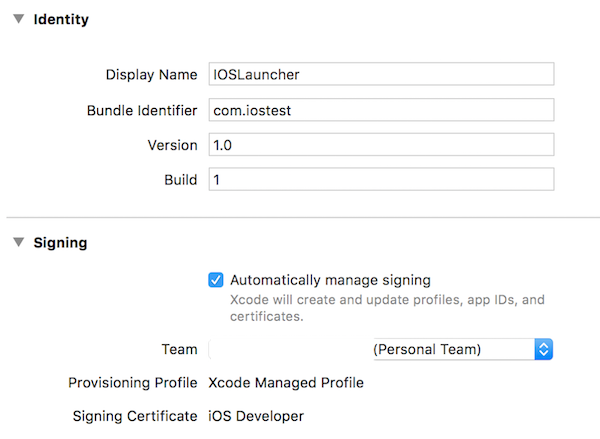Click the Xcode signing description text
Screen dimensions: 600x439
point(387,308)
